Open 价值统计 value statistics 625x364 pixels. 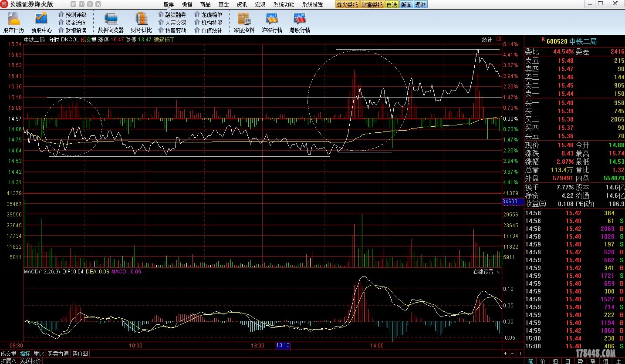208,30
